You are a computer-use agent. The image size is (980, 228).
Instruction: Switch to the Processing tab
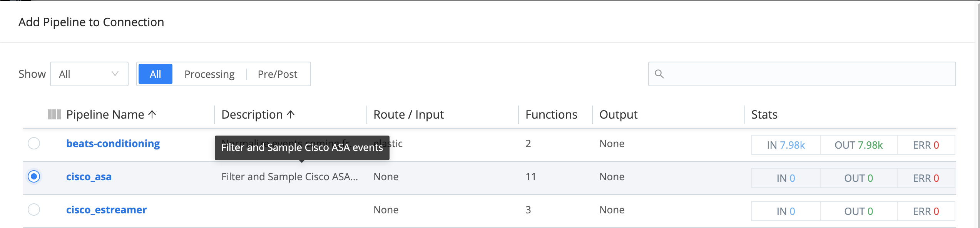[210, 74]
